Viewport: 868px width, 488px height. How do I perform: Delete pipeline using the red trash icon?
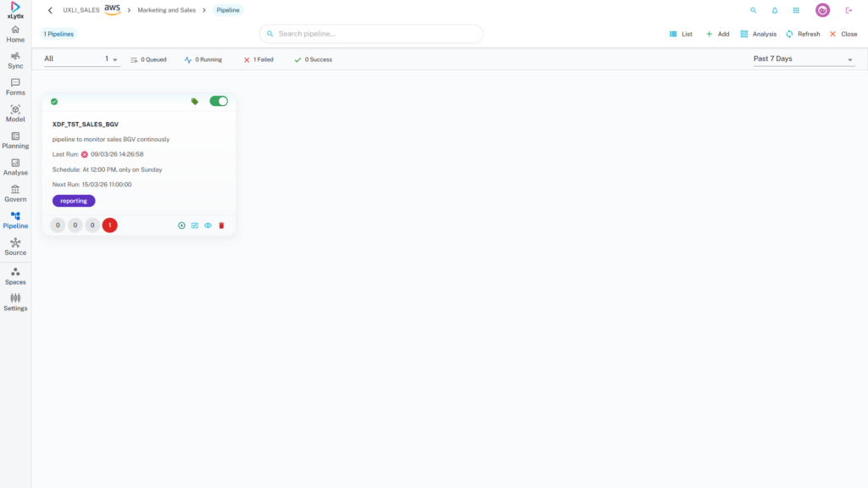(221, 225)
